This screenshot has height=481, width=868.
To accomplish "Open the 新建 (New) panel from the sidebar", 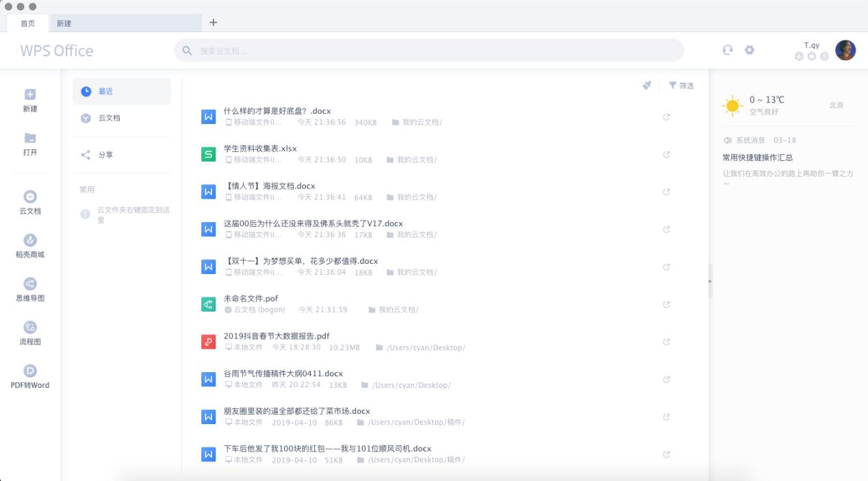I will (x=29, y=99).
